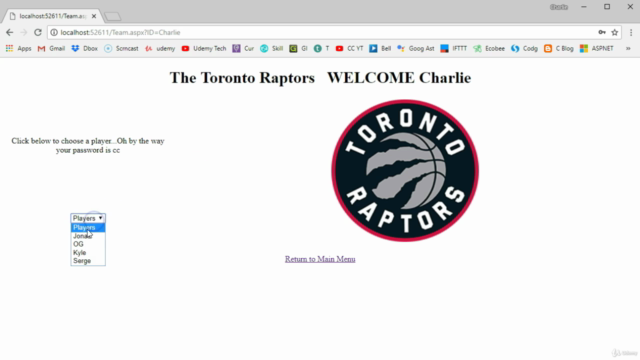Select Jonas from players list
This screenshot has width=640, height=360.
pyautogui.click(x=88, y=236)
